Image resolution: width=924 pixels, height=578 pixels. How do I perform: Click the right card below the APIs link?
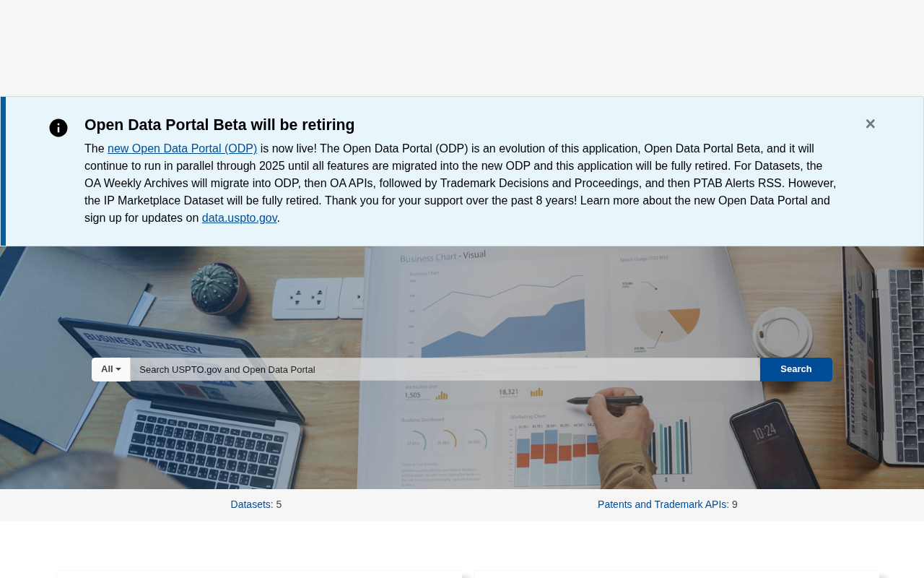[x=676, y=574]
